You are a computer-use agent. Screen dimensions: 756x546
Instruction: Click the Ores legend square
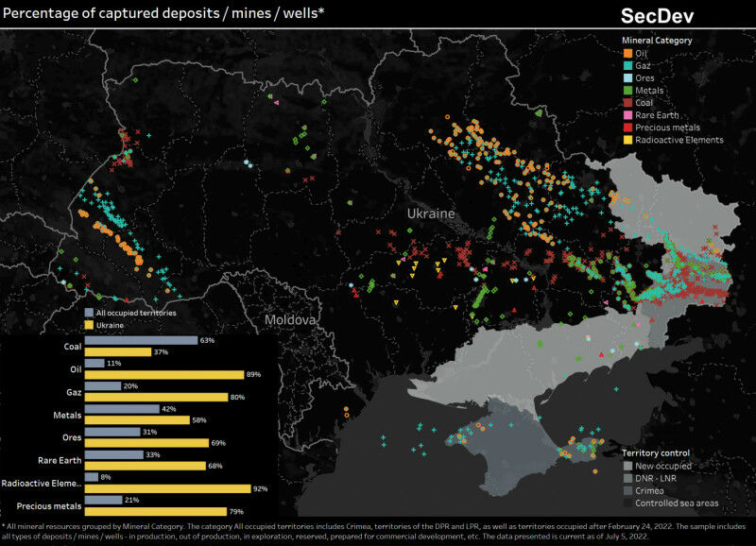click(627, 77)
